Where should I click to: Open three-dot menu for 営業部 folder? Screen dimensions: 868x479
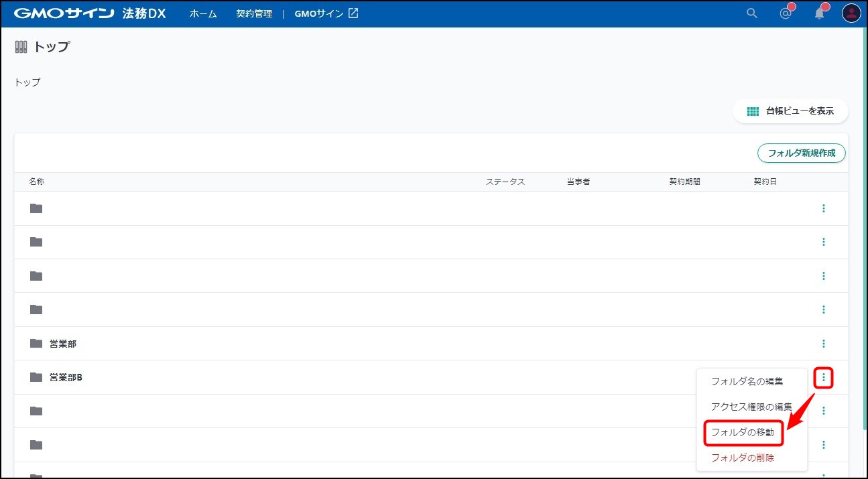[x=823, y=344]
